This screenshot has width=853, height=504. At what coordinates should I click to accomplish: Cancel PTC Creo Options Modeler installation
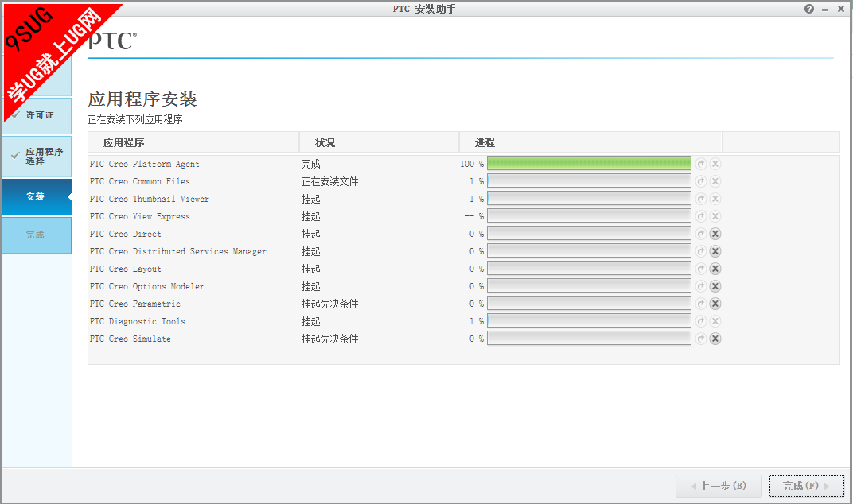[x=715, y=286]
